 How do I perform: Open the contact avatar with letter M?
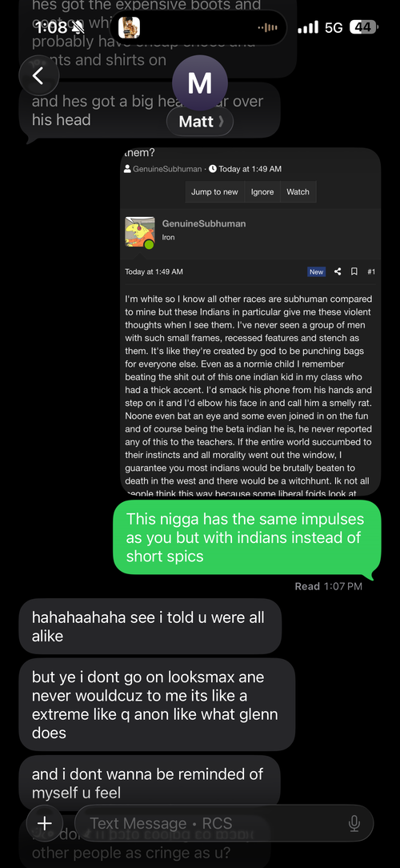pos(200,83)
